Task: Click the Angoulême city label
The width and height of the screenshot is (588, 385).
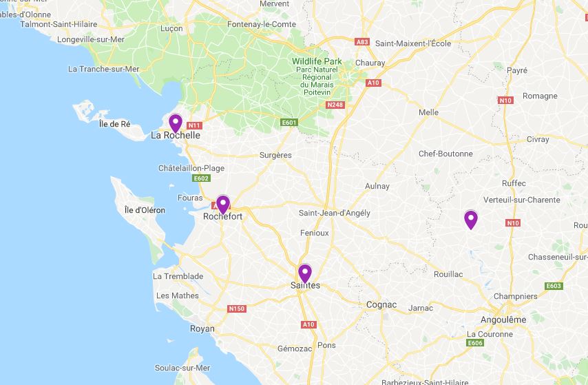Action: (x=503, y=320)
